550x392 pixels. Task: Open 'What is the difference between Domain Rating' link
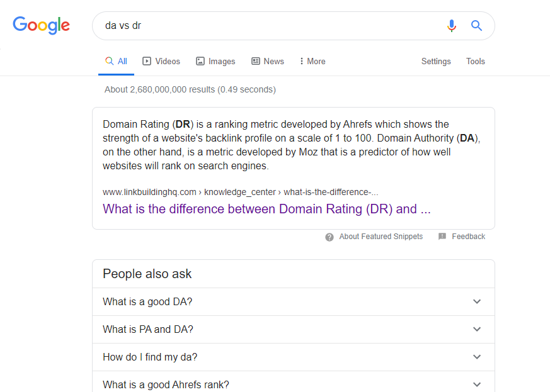click(x=266, y=209)
